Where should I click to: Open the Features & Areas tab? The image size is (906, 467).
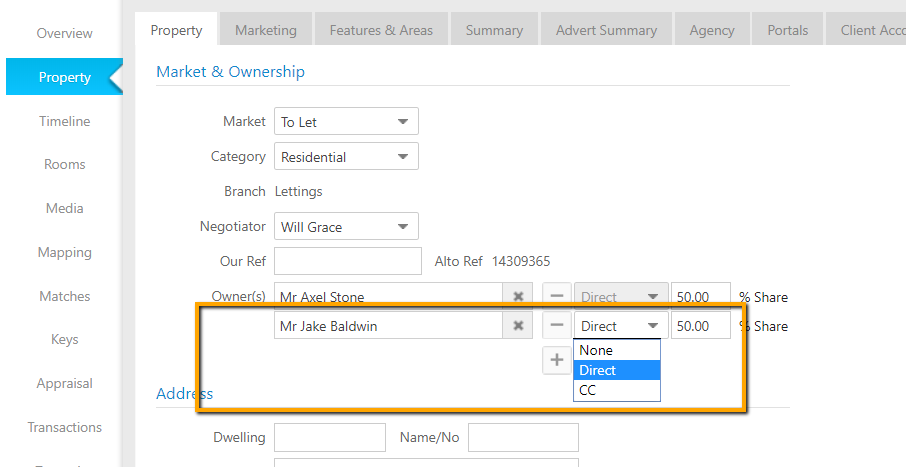tap(381, 30)
